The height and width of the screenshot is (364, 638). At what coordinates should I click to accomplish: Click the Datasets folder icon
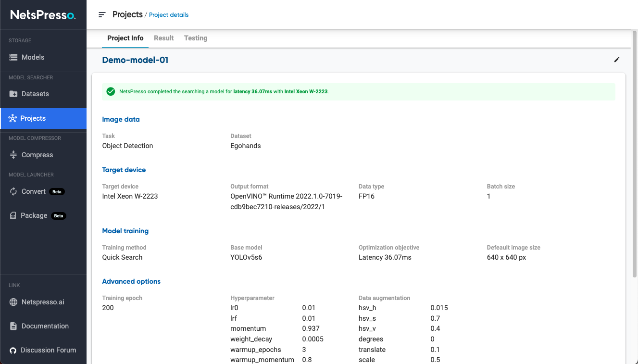13,94
